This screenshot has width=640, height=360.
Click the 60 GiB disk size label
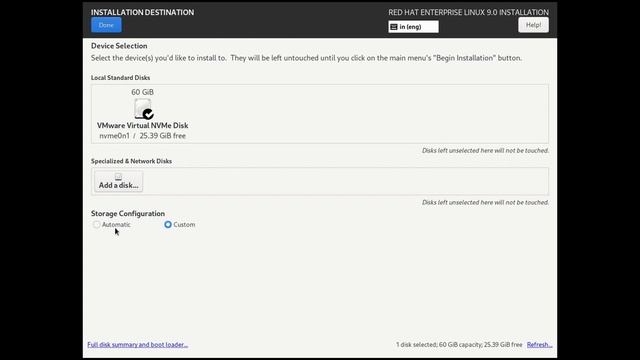click(x=142, y=92)
